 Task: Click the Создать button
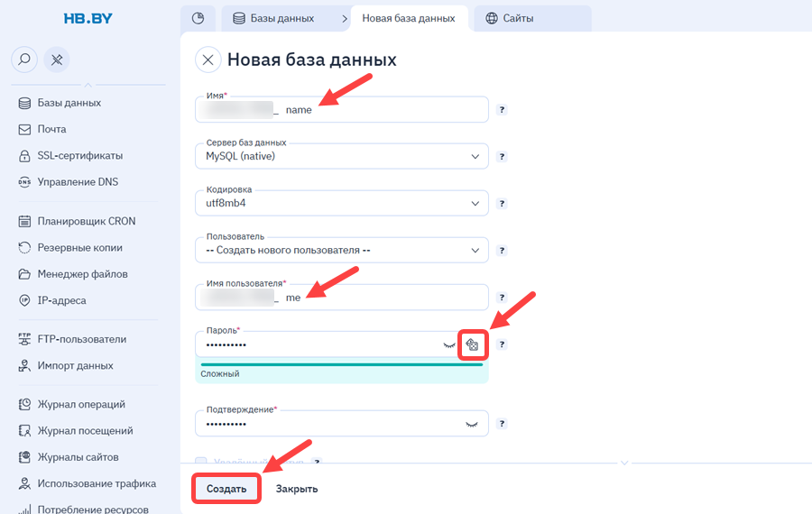coord(226,489)
